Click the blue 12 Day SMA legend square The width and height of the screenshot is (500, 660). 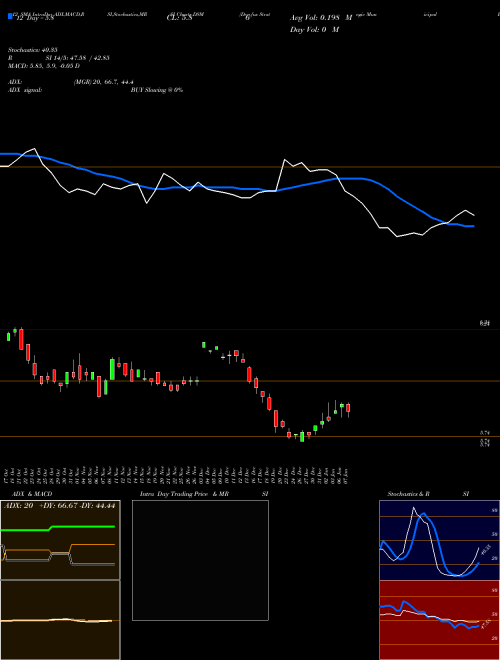pos(11,16)
